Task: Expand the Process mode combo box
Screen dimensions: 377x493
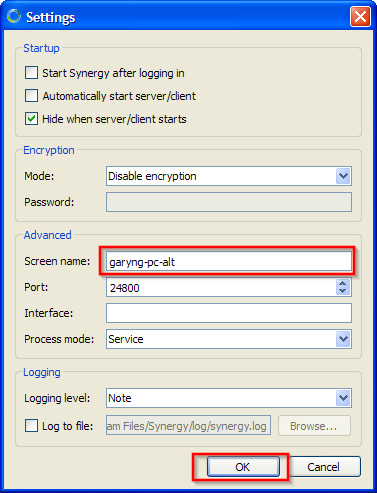Action: (229, 339)
